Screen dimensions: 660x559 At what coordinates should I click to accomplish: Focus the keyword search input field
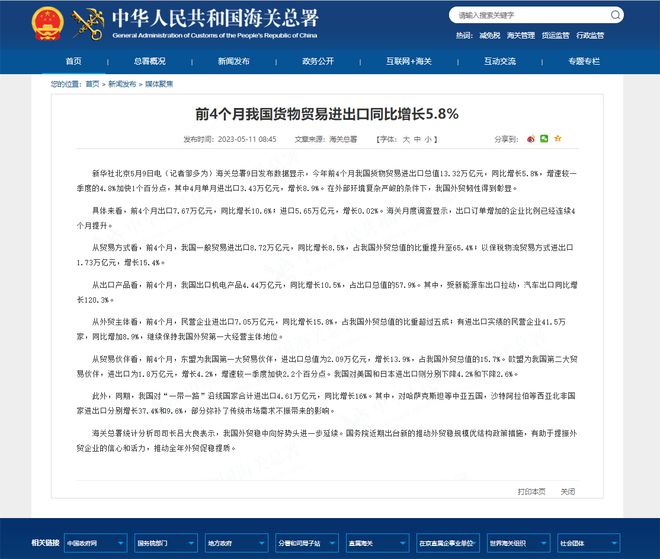531,15
